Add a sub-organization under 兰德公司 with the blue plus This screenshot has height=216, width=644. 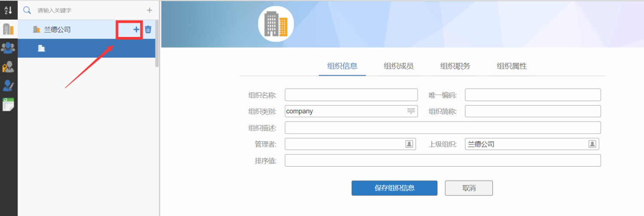point(136,29)
